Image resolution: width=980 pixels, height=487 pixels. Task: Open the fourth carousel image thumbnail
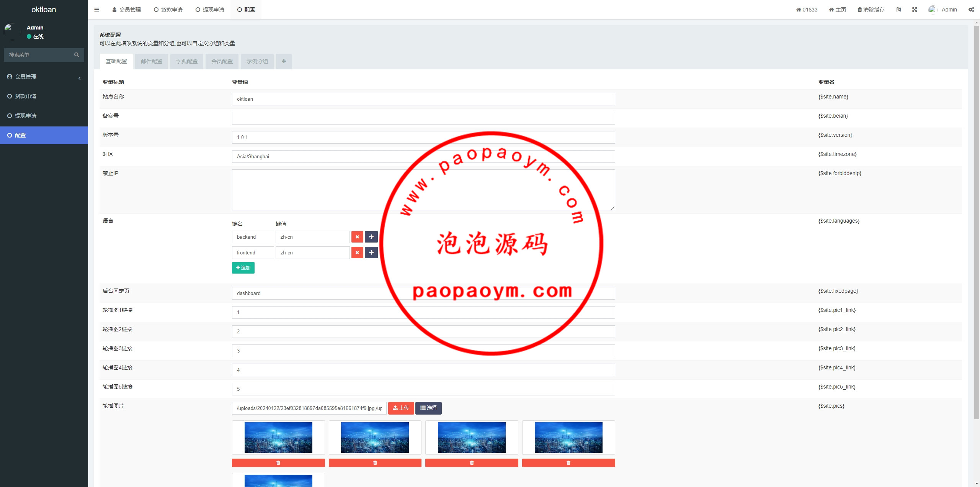click(568, 438)
